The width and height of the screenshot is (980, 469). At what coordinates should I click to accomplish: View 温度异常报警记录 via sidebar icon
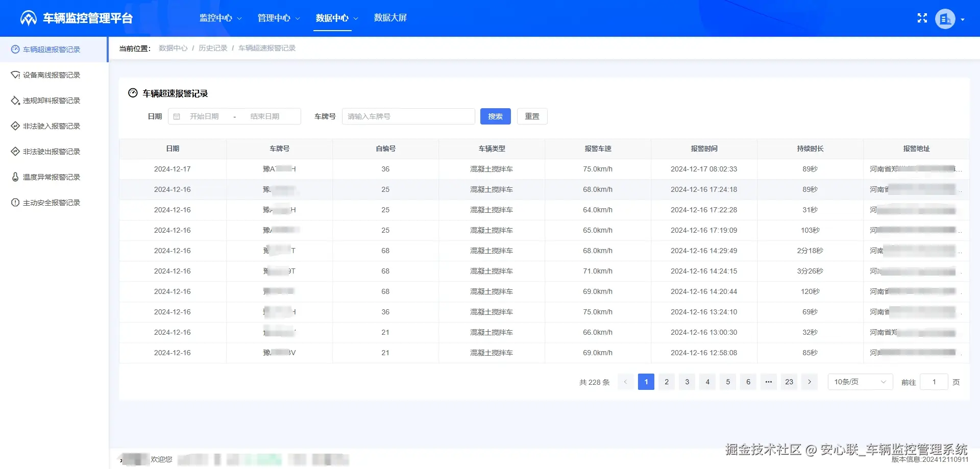click(x=50, y=177)
